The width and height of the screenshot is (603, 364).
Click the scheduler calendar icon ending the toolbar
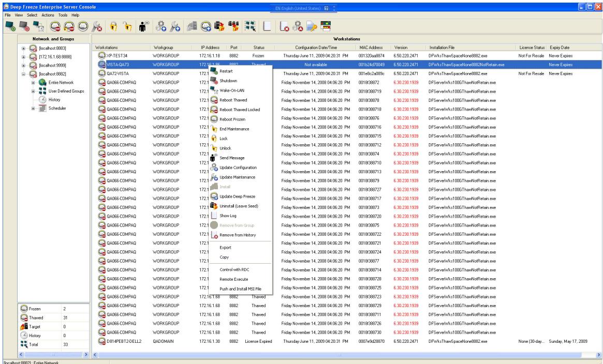tap(326, 26)
